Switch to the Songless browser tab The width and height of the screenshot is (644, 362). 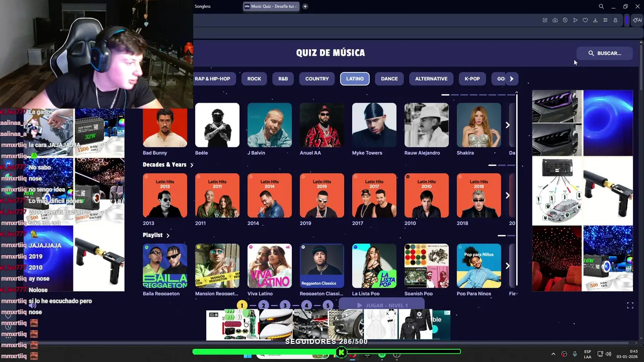tap(203, 7)
